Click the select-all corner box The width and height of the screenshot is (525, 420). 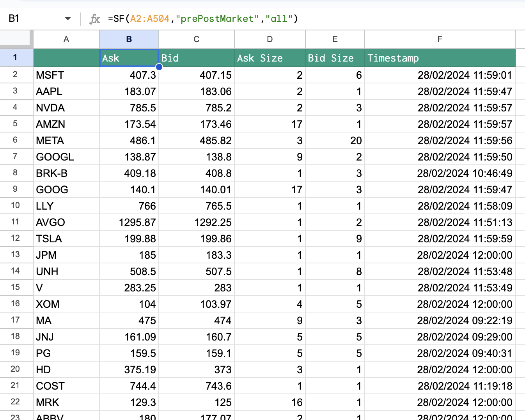click(x=16, y=39)
